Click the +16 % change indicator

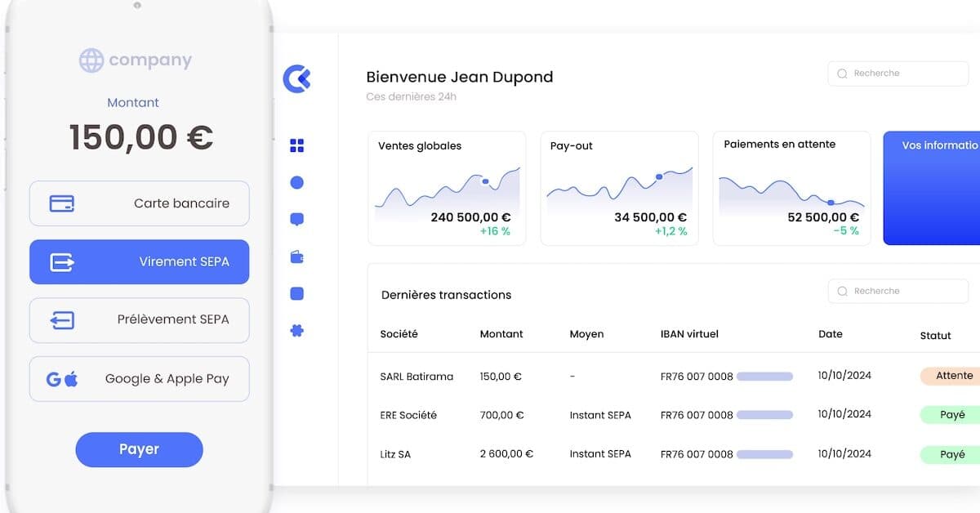click(495, 231)
